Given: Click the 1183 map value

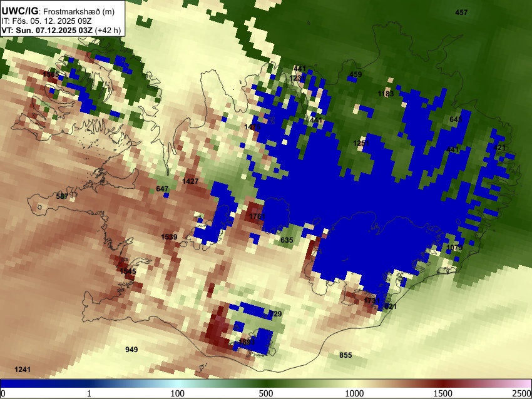Looking at the screenshot, I should coord(386,94).
